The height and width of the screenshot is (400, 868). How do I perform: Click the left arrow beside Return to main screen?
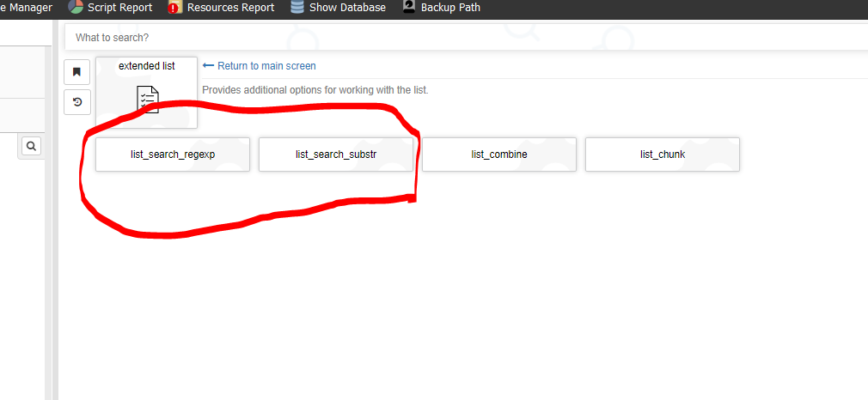(x=208, y=66)
